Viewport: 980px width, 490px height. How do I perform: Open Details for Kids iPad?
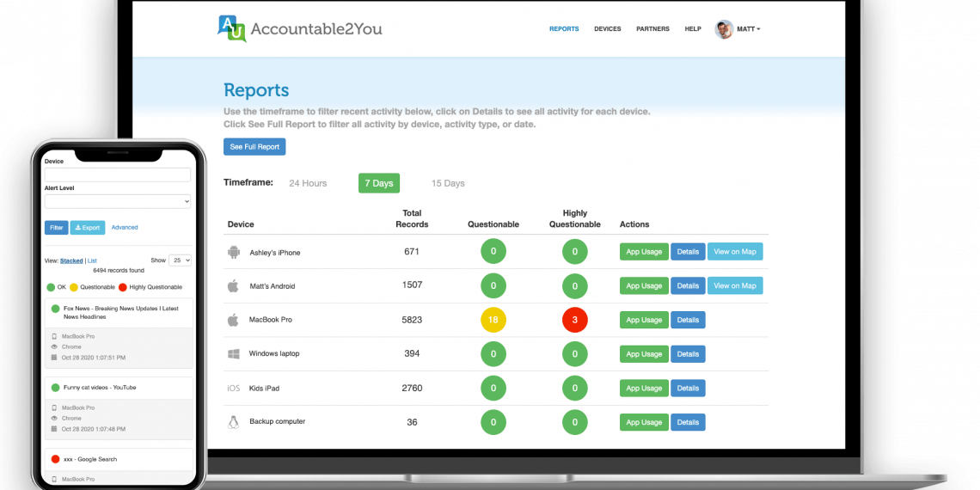click(x=688, y=388)
